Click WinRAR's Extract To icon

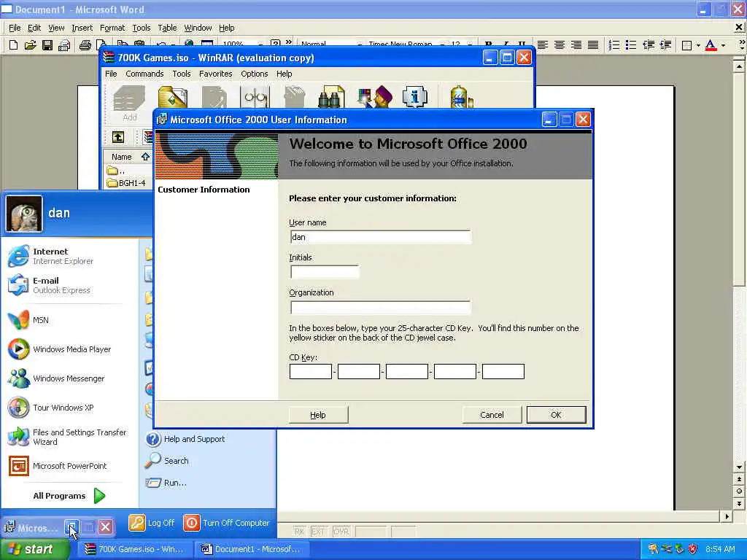pyautogui.click(x=172, y=97)
